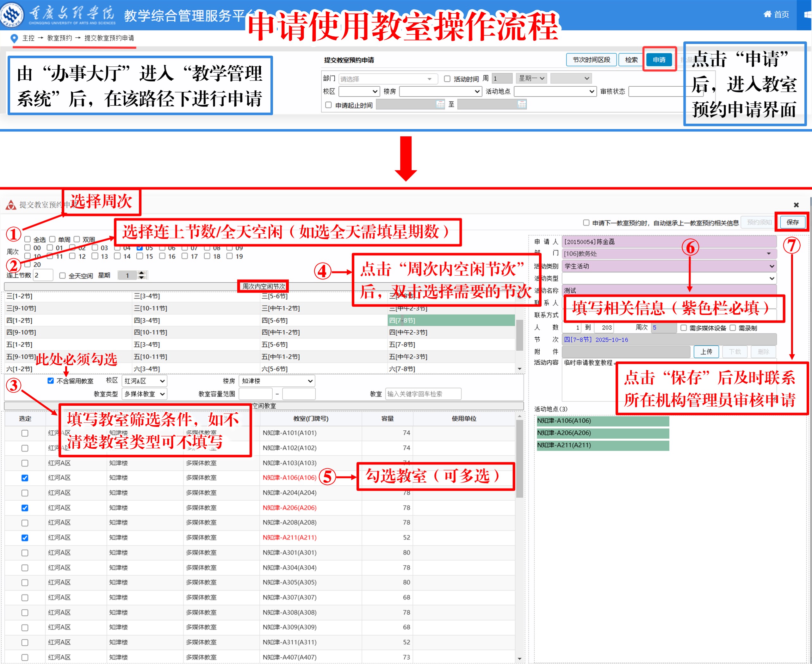Click the 星期 number stepper arrows

[x=142, y=275]
